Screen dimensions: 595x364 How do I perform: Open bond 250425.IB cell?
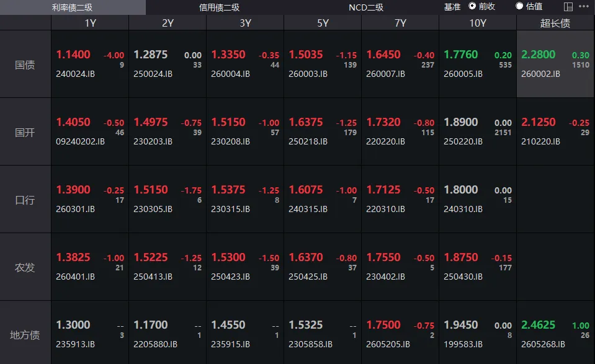point(323,267)
